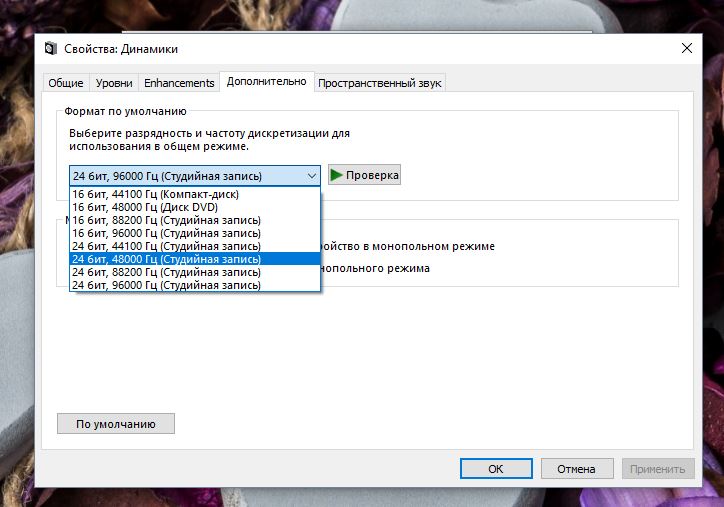724x507 pixels.
Task: Open the Пространственный звук tab
Action: 380,83
